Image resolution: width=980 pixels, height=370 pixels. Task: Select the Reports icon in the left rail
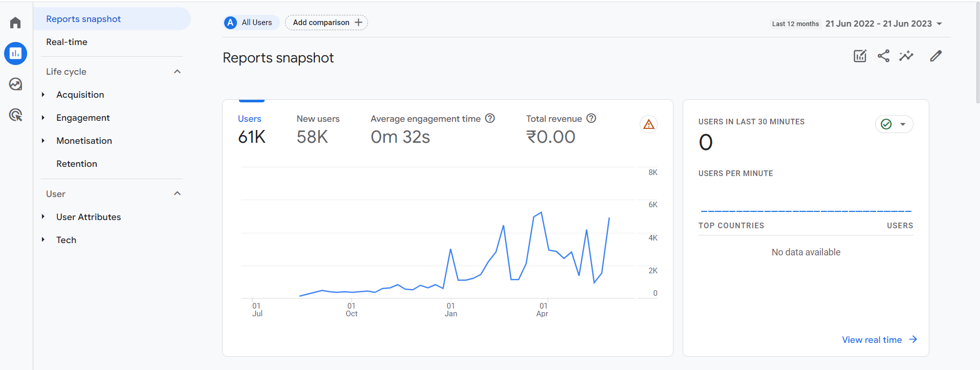click(x=15, y=53)
